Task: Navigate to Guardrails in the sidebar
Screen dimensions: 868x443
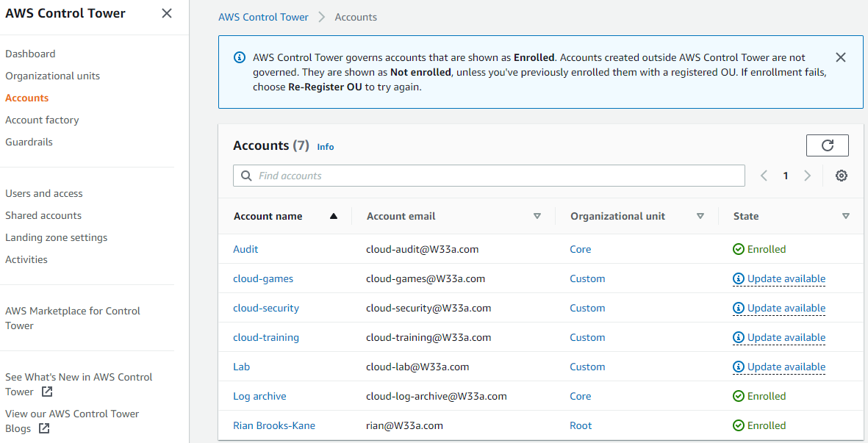Action: click(x=29, y=142)
